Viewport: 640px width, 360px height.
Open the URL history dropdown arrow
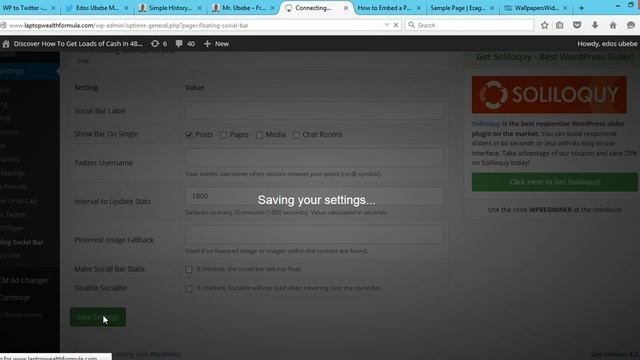[x=387, y=25]
